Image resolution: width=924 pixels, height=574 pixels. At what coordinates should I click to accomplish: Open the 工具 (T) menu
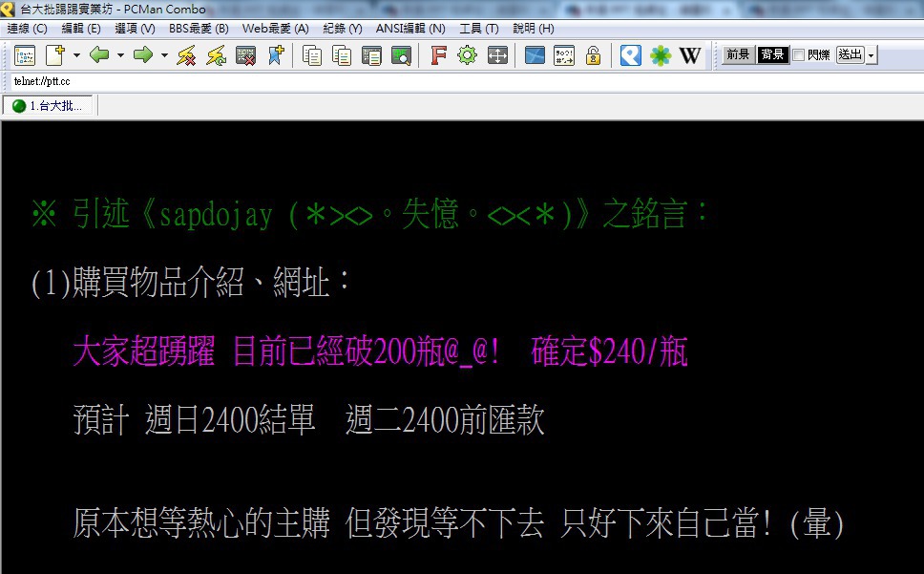coord(479,29)
